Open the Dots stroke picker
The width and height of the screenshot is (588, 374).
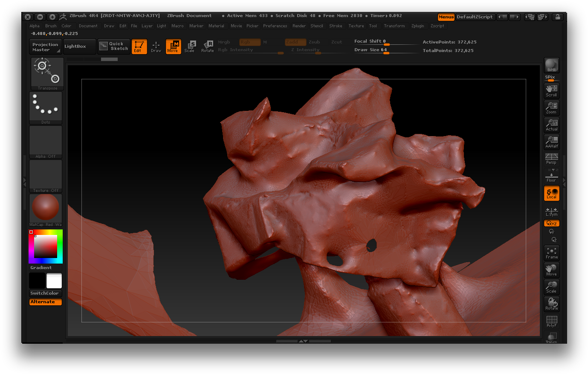(x=46, y=108)
